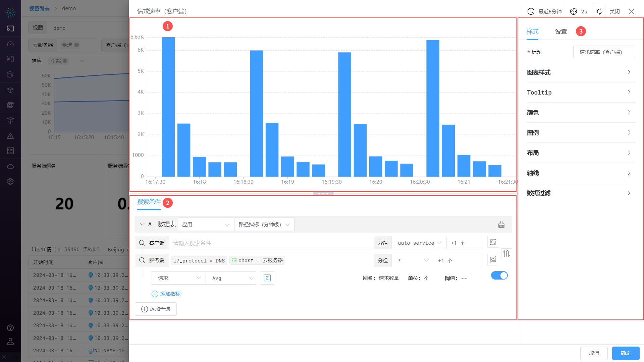Open the Avg aggregation dropdown
644x362 pixels.
pos(231,278)
